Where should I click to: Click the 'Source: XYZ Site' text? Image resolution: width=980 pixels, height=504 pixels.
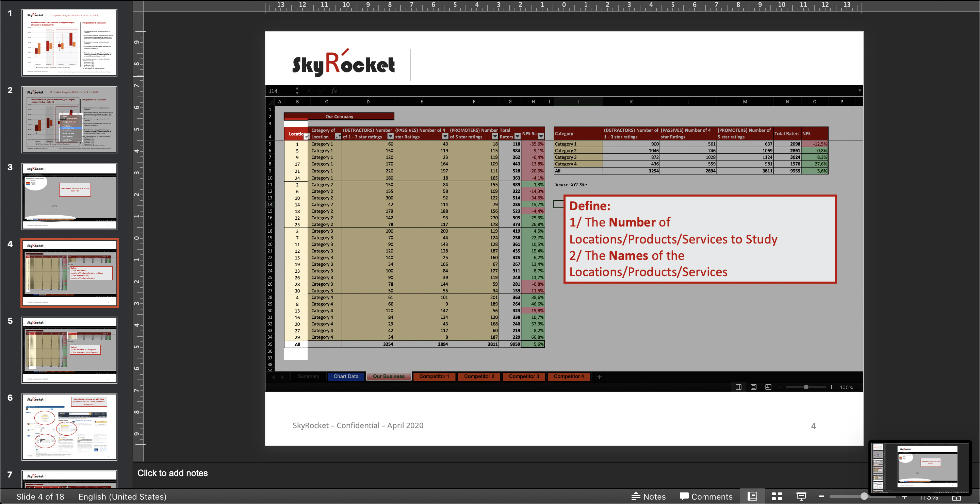tap(570, 184)
